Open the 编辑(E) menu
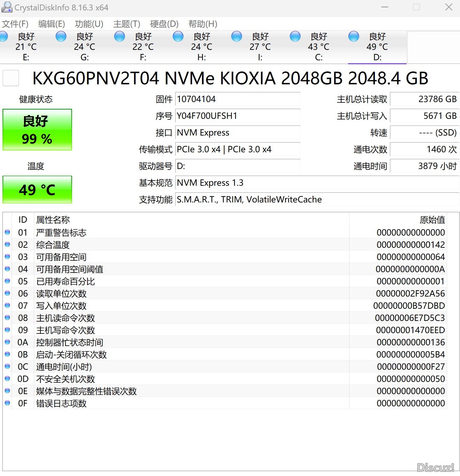This screenshot has height=476, width=460. tap(52, 24)
